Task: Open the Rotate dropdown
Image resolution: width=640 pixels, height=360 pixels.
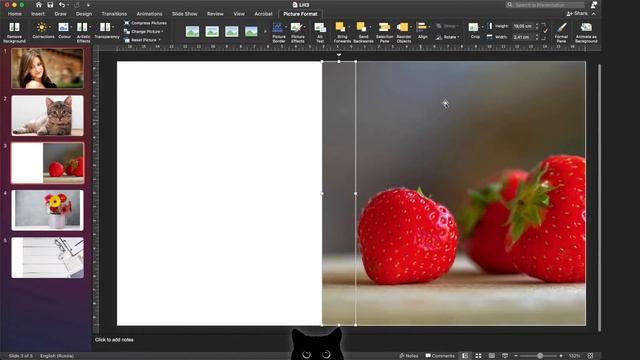Action: coord(448,37)
